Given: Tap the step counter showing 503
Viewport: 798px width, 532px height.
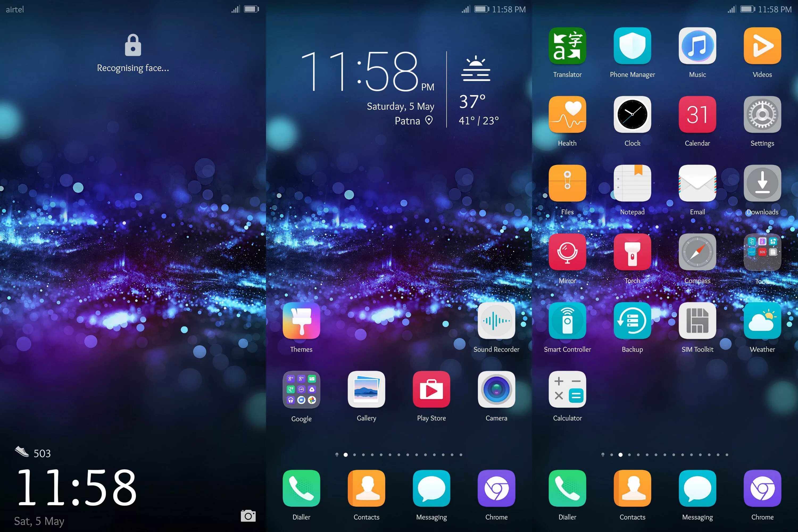Looking at the screenshot, I should point(33,450).
